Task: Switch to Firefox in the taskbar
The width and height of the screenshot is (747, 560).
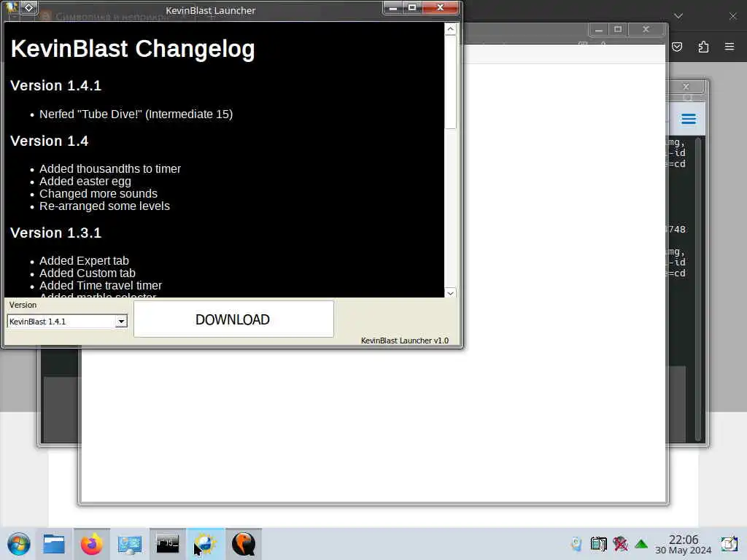Action: click(91, 544)
